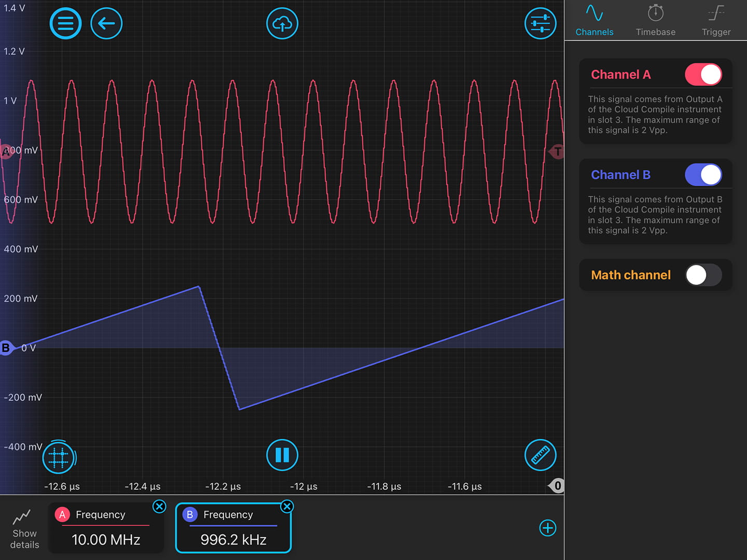This screenshot has width=747, height=560.
Task: Remove Channel A frequency measurement
Action: (x=159, y=507)
